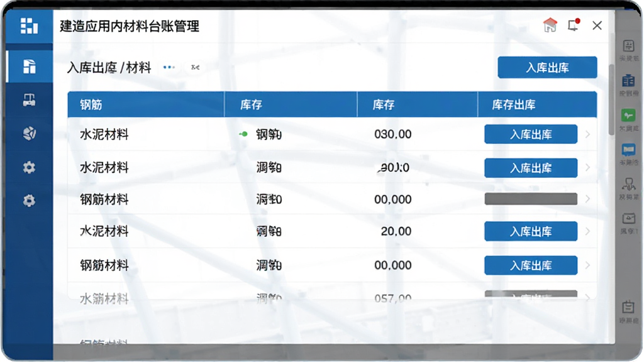Open the notification bell with red dot
The height and width of the screenshot is (362, 644).
point(574,25)
